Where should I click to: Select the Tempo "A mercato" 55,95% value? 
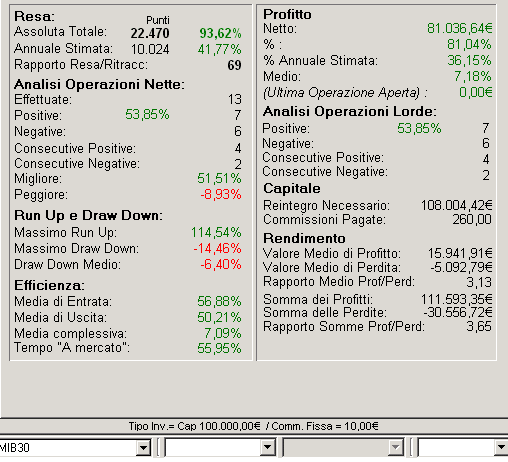click(x=219, y=348)
